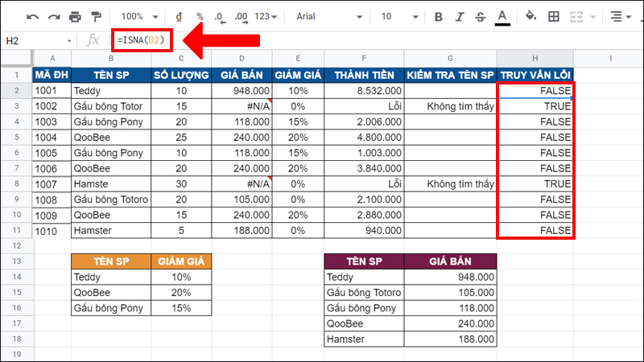The height and width of the screenshot is (362, 644).
Task: Toggle bold formatting
Action: 439,16
